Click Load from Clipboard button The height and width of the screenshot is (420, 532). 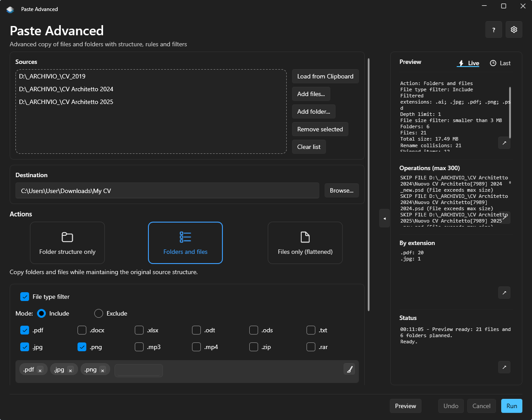(x=325, y=76)
